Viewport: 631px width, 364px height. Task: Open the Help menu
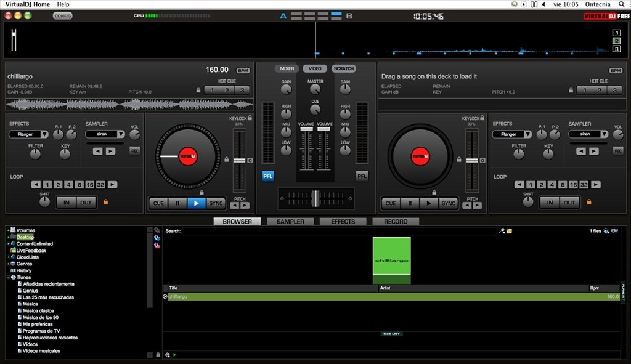pyautogui.click(x=63, y=4)
